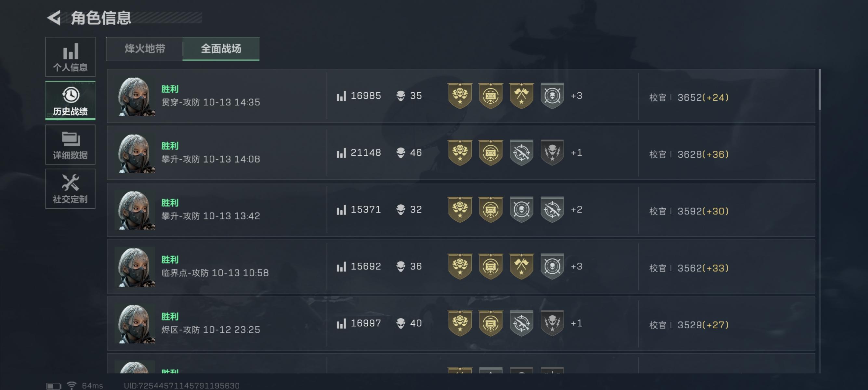Click the rifle crosshair medal in 14:08 match
The width and height of the screenshot is (868, 390).
521,153
